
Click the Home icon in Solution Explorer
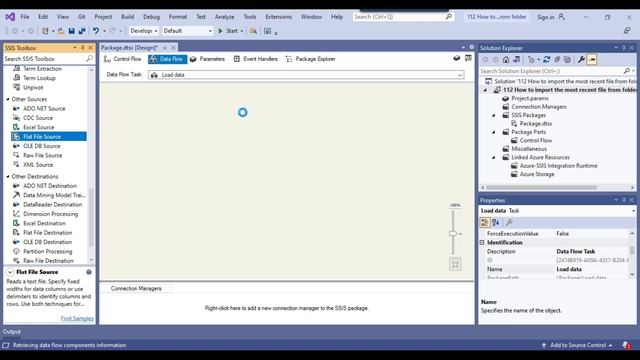point(506,60)
